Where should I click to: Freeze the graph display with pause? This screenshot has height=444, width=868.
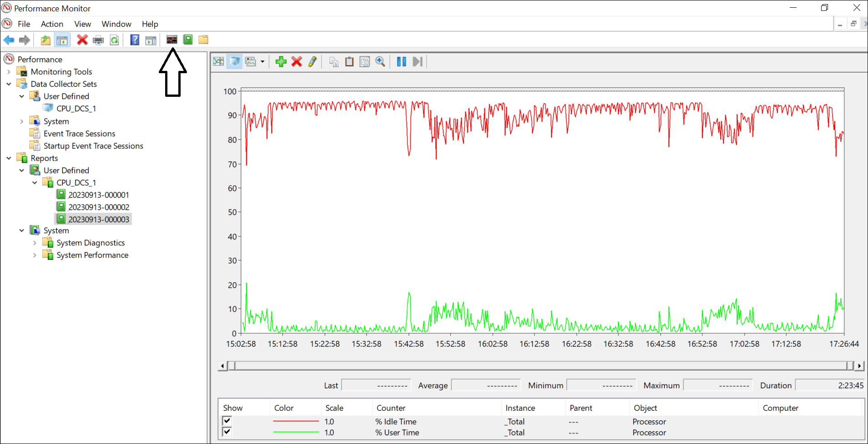pyautogui.click(x=401, y=61)
